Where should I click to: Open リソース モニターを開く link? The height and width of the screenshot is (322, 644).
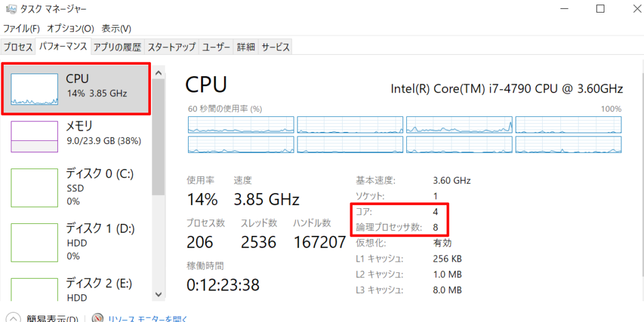[x=148, y=319]
